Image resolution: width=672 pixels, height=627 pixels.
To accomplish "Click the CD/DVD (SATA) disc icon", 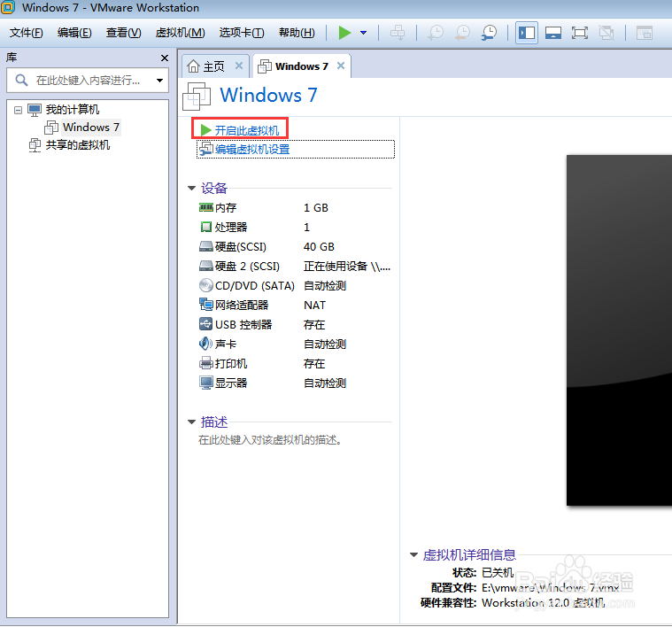I will [205, 285].
